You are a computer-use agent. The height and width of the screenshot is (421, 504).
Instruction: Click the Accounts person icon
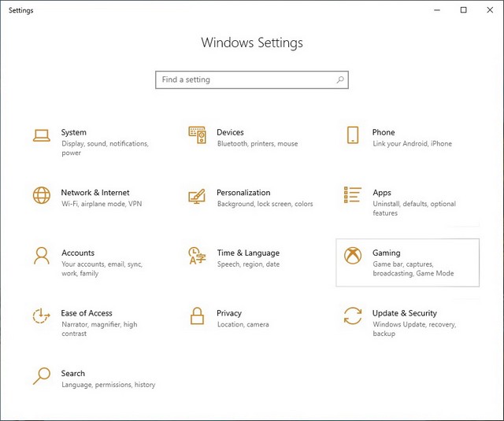coord(42,256)
